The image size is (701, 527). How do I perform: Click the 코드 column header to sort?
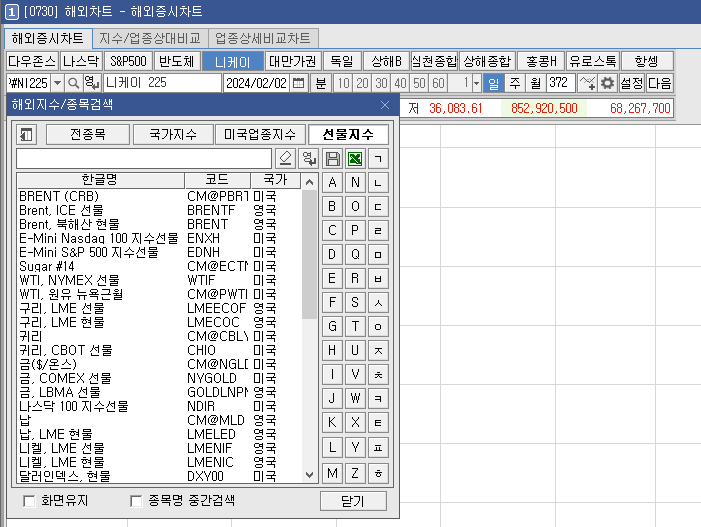click(x=217, y=180)
